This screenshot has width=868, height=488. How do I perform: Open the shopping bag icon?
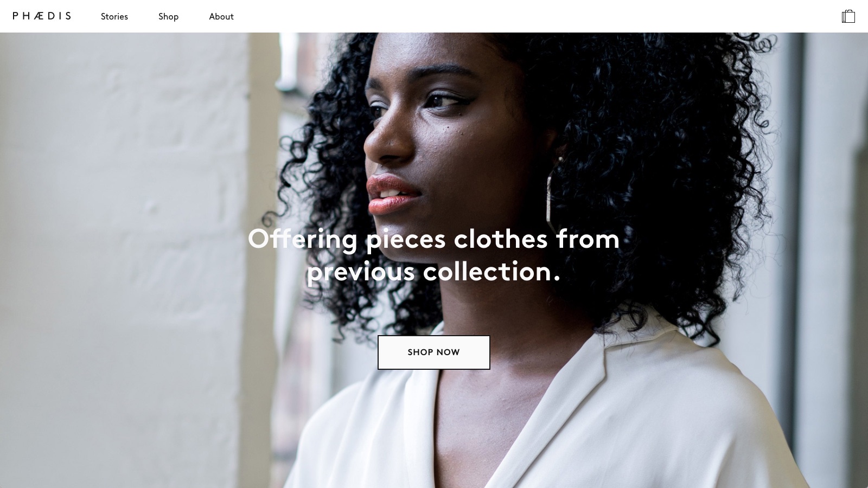(x=848, y=16)
